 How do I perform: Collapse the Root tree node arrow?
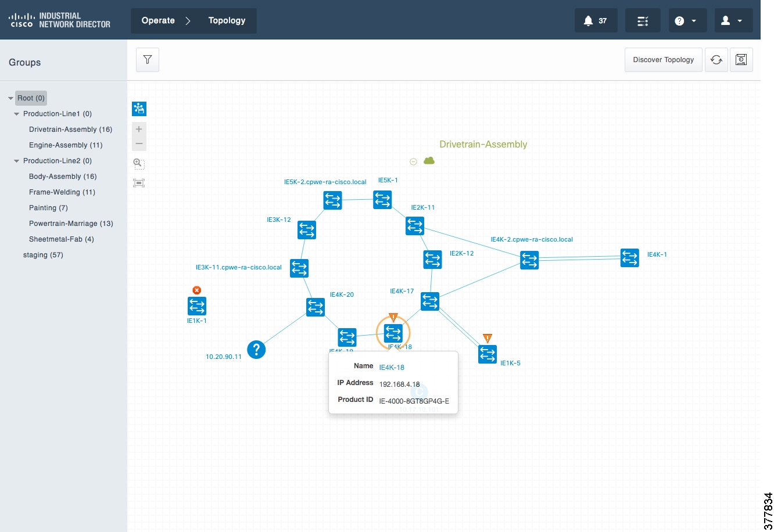10,98
